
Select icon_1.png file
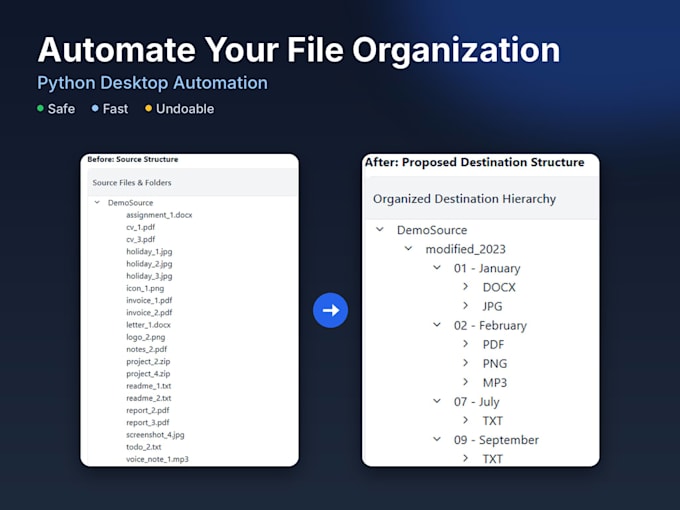point(145,288)
